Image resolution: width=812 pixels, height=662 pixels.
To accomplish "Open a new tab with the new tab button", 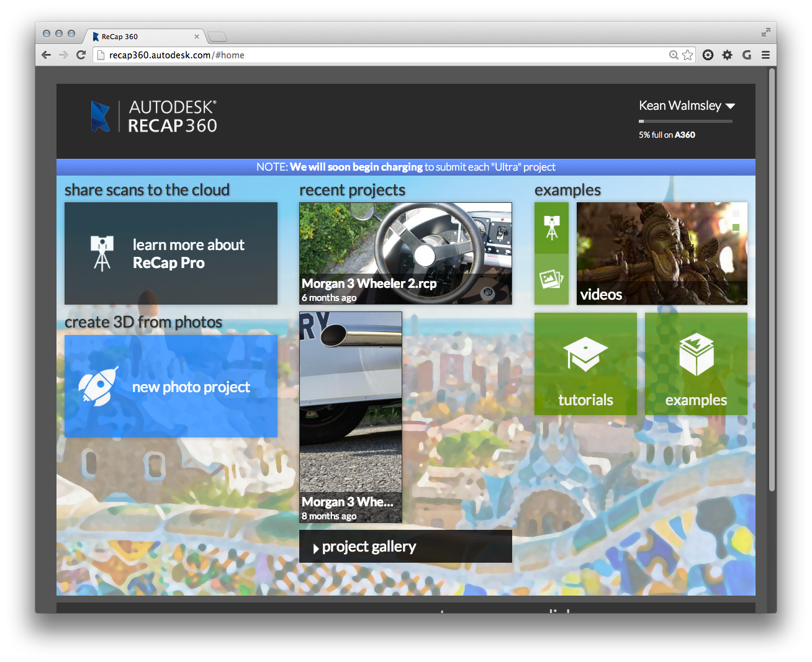I will [x=217, y=37].
